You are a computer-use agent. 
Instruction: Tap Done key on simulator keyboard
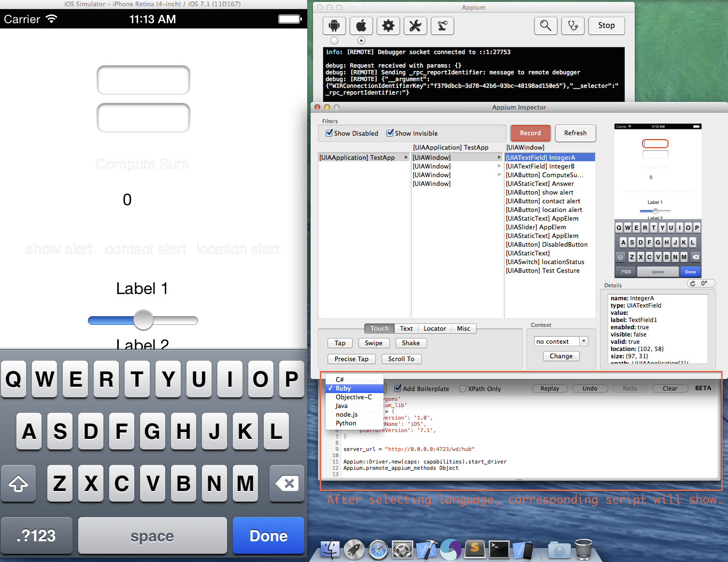tap(269, 535)
